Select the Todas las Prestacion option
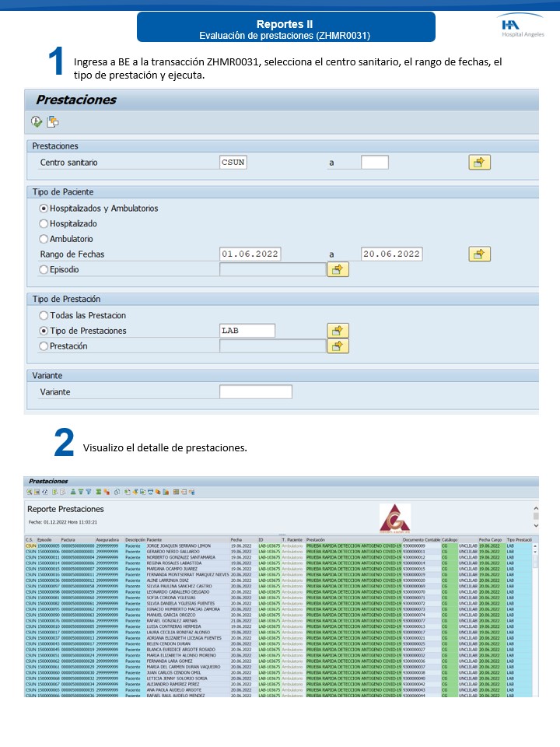This screenshot has width=560, height=747. tap(44, 315)
